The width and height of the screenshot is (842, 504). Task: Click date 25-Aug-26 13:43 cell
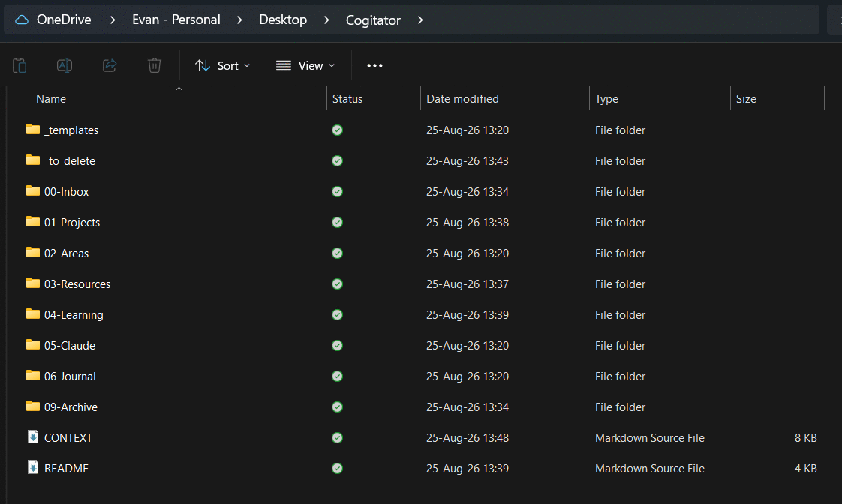[468, 161]
